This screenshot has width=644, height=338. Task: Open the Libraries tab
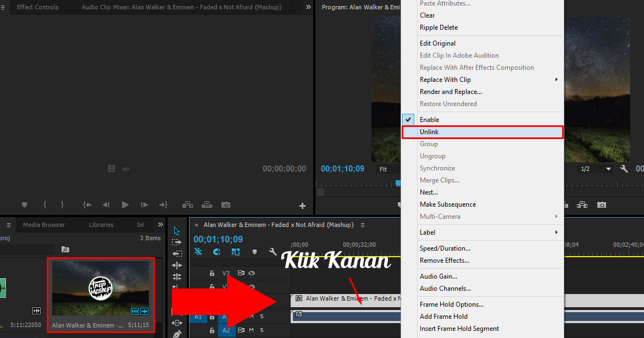point(101,225)
